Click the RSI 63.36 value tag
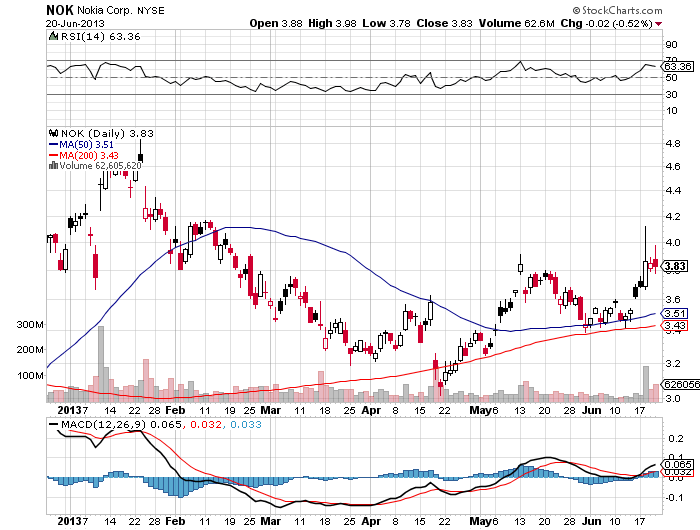Image resolution: width=700 pixels, height=530 pixels. [677, 67]
